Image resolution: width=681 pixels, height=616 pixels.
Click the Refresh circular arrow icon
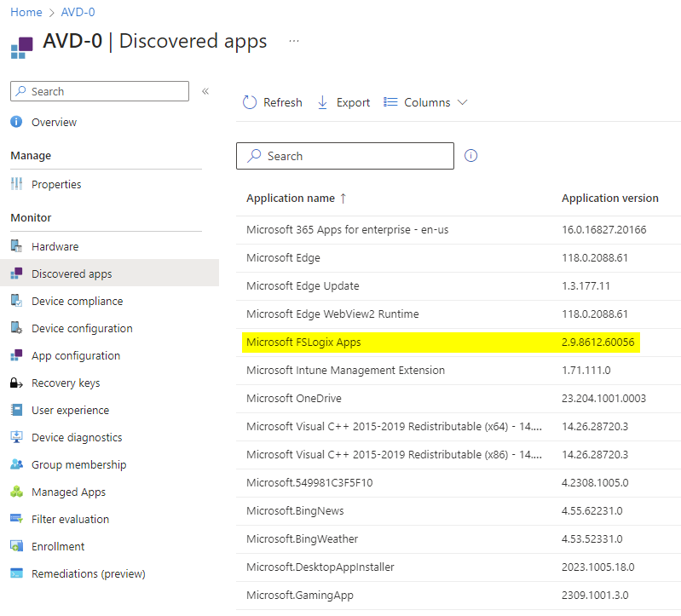[x=249, y=102]
